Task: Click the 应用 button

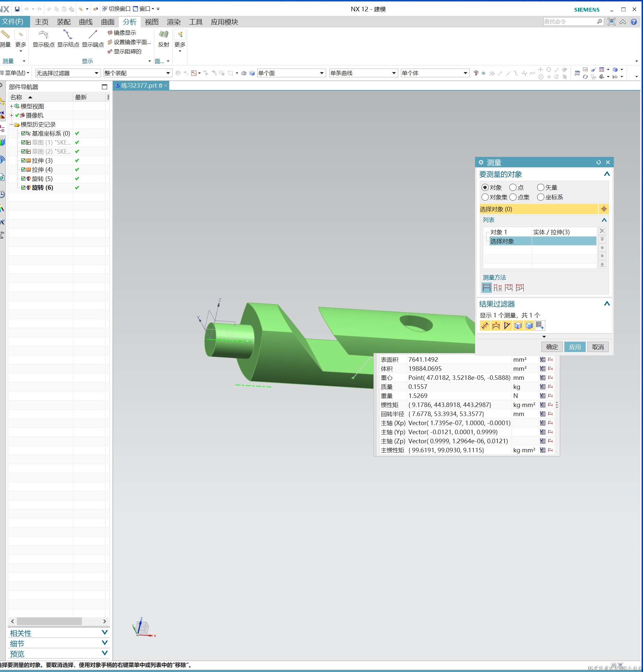Action: pyautogui.click(x=575, y=347)
